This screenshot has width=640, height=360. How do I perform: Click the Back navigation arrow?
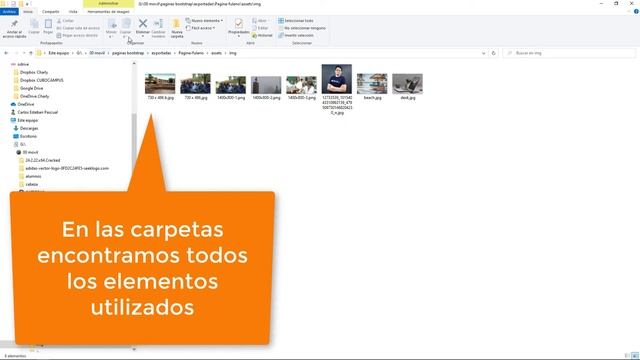[x=6, y=53]
